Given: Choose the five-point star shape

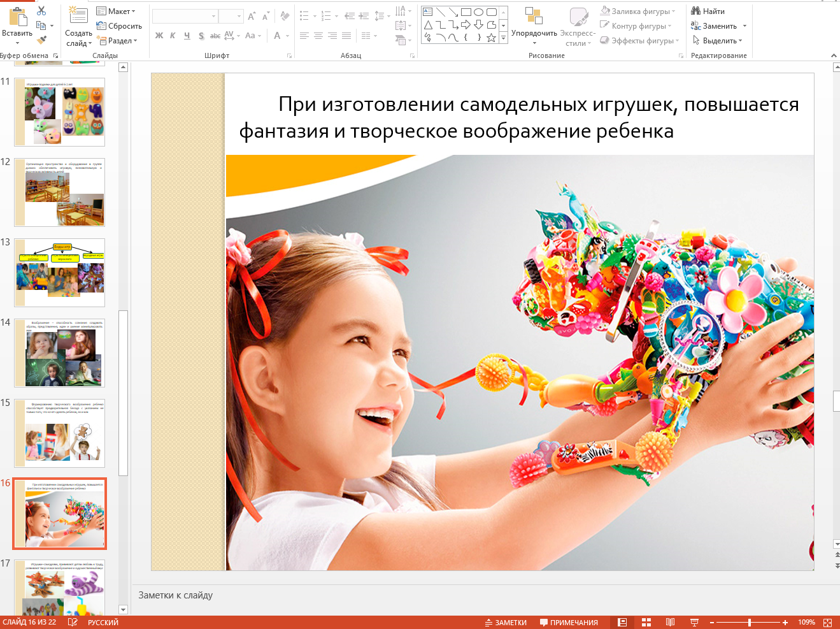Looking at the screenshot, I should 491,38.
